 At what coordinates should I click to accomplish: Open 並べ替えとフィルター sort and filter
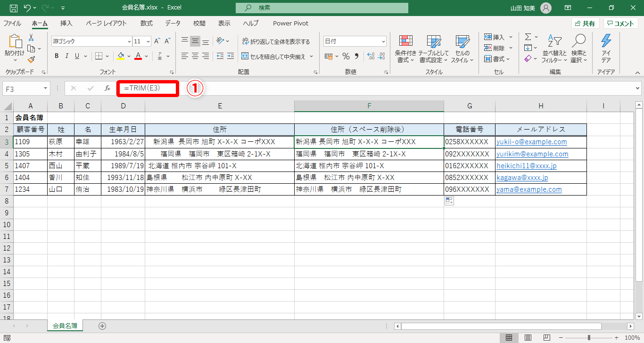(554, 49)
